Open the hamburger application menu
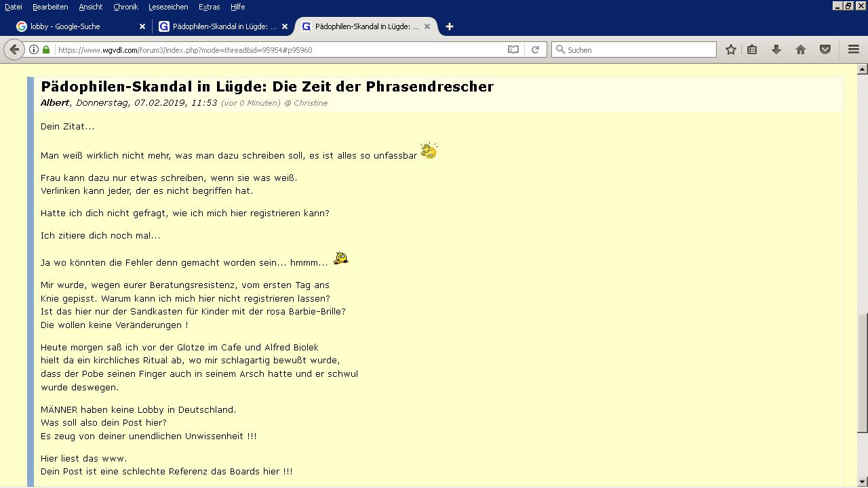The width and height of the screenshot is (868, 488). tap(854, 49)
